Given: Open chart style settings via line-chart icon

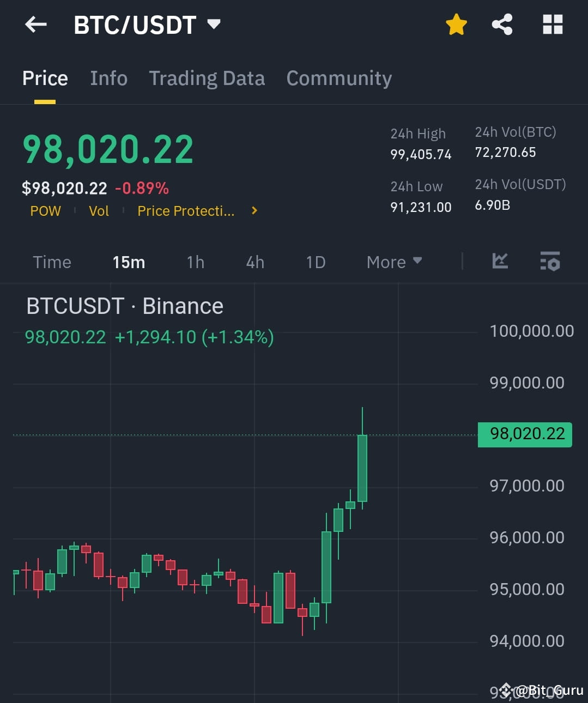Looking at the screenshot, I should tap(500, 262).
